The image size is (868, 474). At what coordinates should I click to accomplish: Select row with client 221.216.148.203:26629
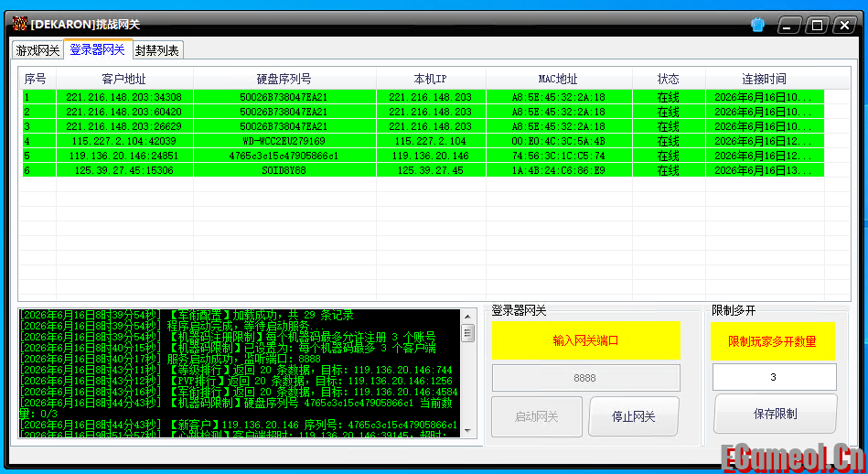click(x=423, y=126)
